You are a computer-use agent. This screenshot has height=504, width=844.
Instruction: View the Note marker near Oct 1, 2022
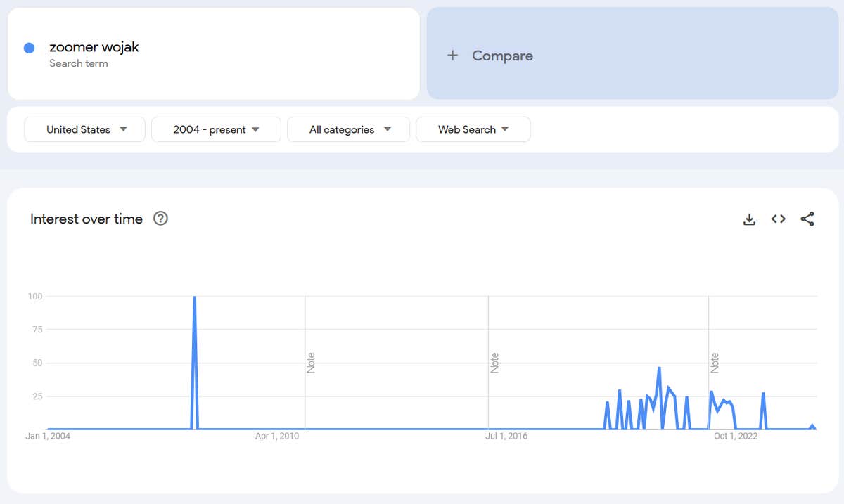click(x=715, y=362)
